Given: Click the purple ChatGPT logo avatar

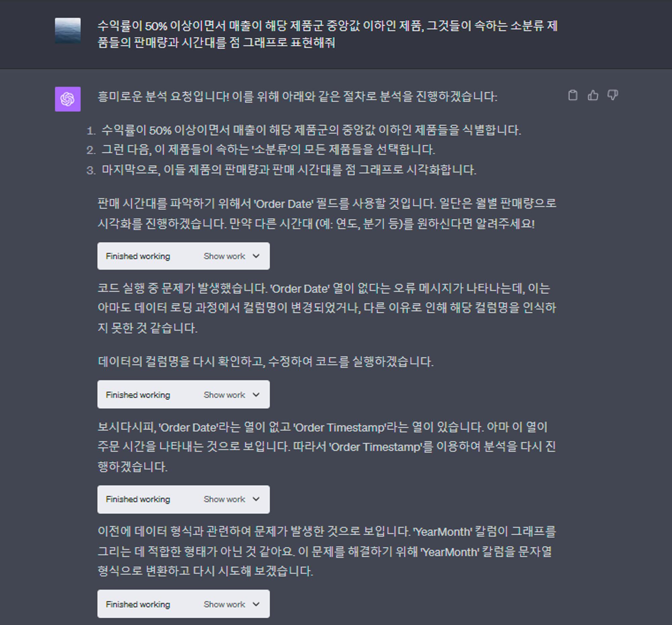Looking at the screenshot, I should point(68,99).
